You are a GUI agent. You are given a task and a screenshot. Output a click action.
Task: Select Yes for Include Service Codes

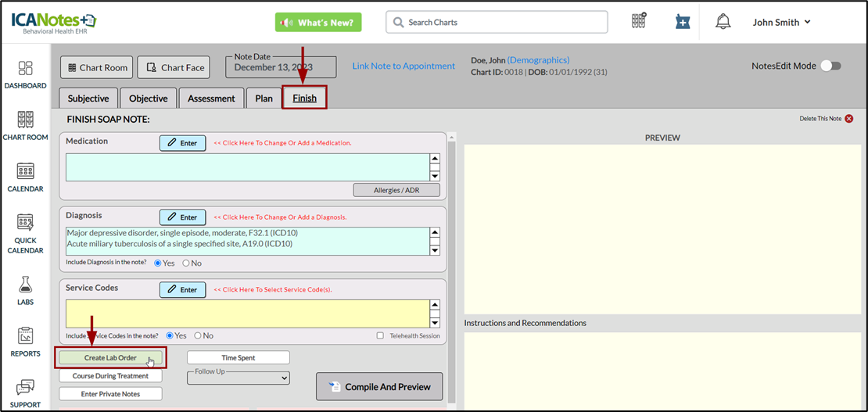pyautogui.click(x=170, y=335)
